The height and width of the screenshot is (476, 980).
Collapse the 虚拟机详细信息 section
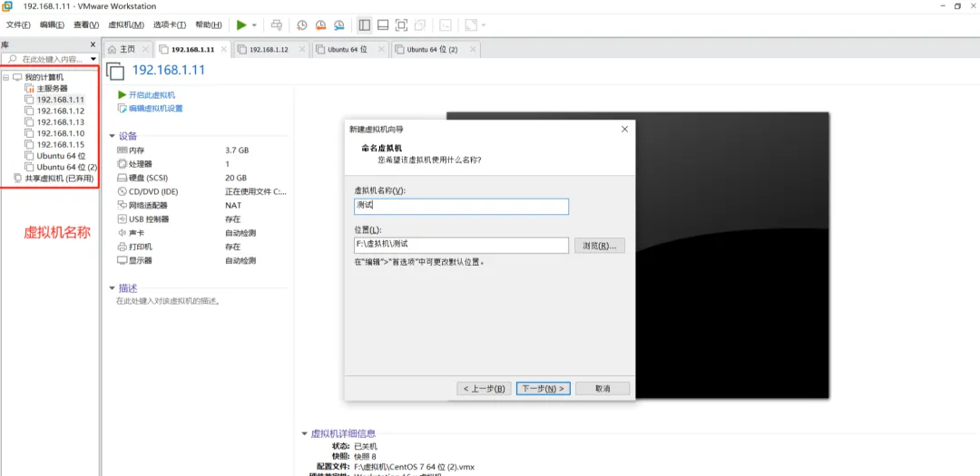[x=304, y=433]
